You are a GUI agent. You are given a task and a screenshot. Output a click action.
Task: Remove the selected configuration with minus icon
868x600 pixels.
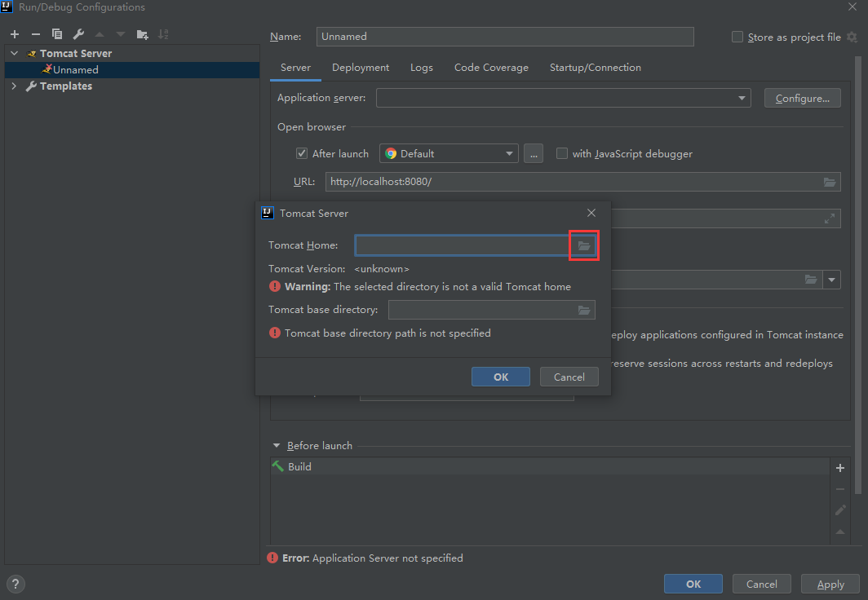tap(35, 34)
